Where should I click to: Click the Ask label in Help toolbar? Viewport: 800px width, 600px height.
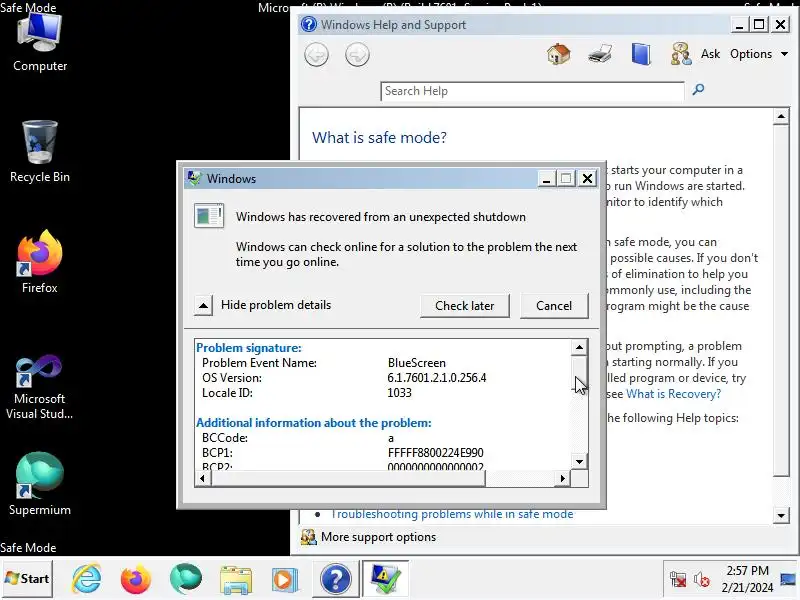click(x=710, y=54)
